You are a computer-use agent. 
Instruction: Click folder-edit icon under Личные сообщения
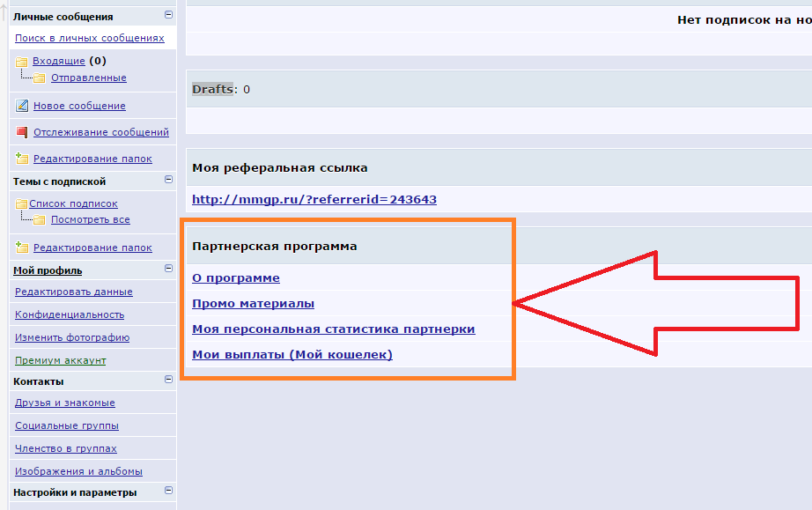pos(22,159)
